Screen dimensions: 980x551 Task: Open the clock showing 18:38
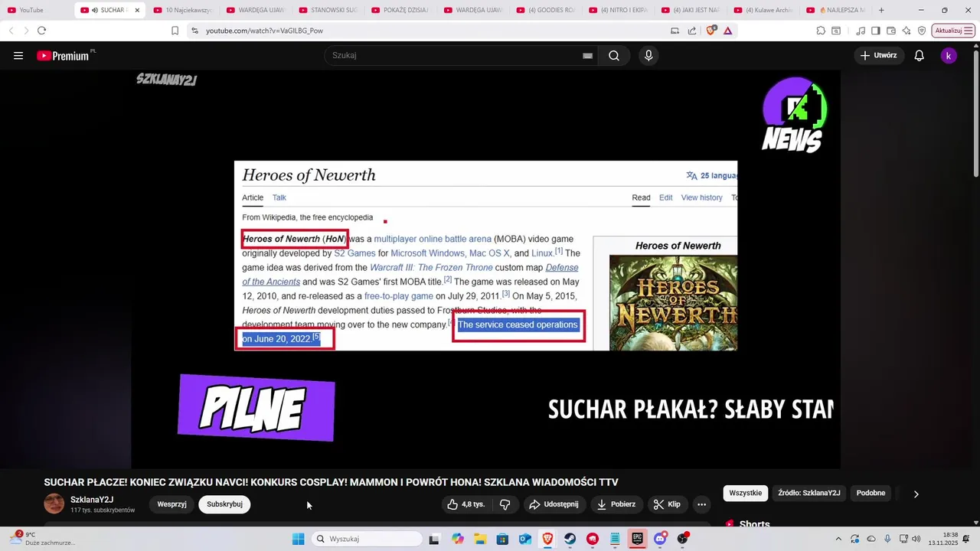click(x=943, y=539)
